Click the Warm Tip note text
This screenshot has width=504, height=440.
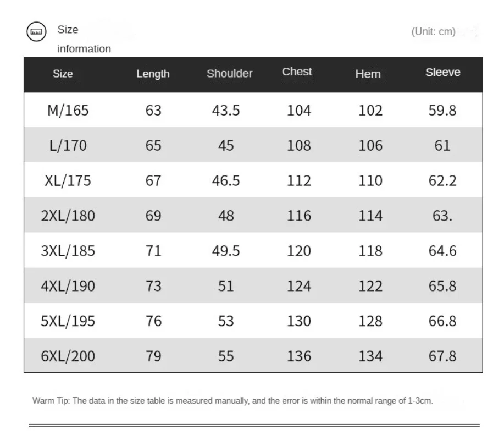(232, 401)
